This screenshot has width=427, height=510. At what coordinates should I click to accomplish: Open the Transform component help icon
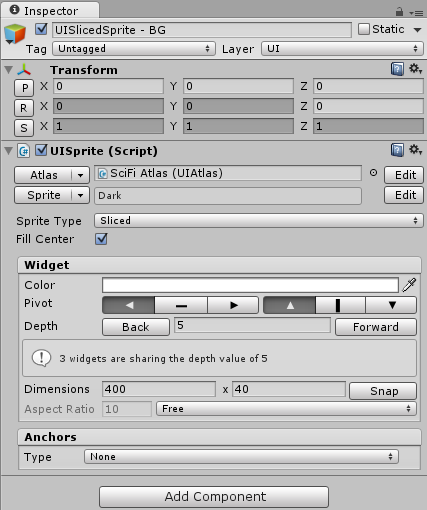397,69
